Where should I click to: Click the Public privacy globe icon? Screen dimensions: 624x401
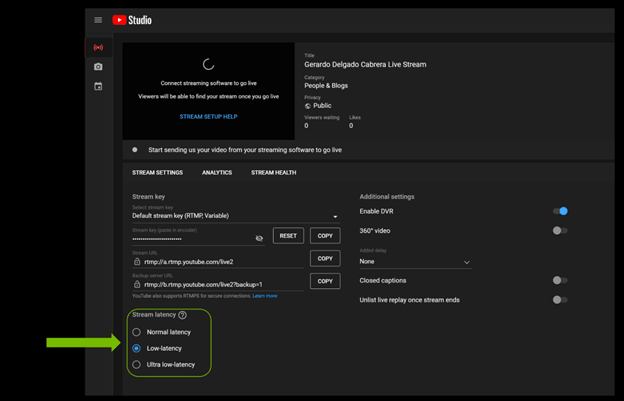[308, 105]
